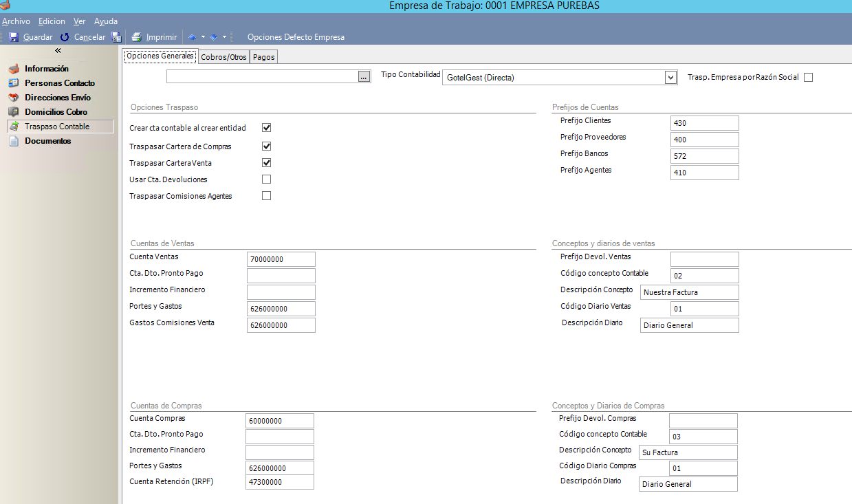Click the Imprimir printer icon
The width and height of the screenshot is (852, 504).
[x=137, y=37]
